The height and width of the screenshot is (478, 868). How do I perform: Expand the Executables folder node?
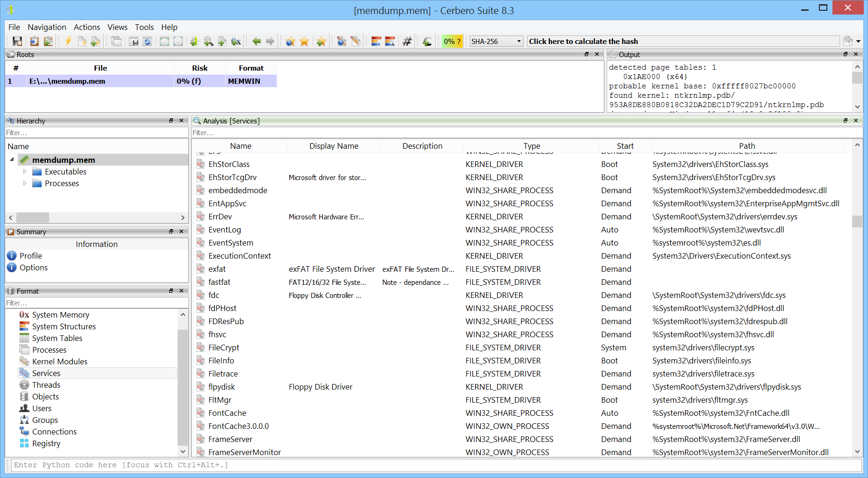25,172
